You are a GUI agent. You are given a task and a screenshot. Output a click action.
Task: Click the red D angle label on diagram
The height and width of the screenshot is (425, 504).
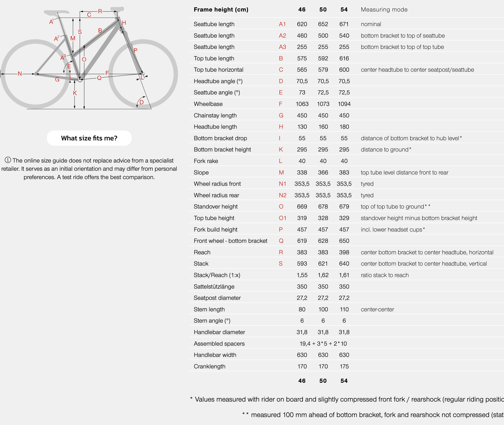coord(142,102)
